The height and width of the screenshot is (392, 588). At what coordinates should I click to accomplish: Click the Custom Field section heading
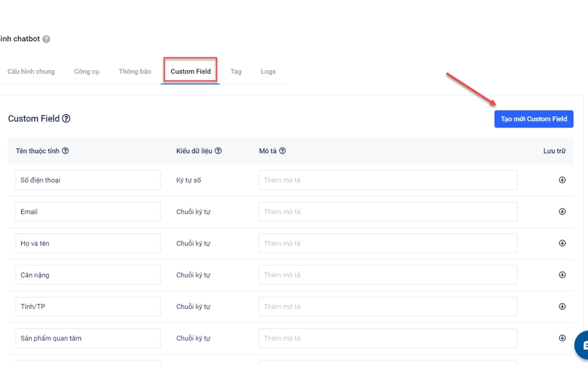click(x=34, y=119)
